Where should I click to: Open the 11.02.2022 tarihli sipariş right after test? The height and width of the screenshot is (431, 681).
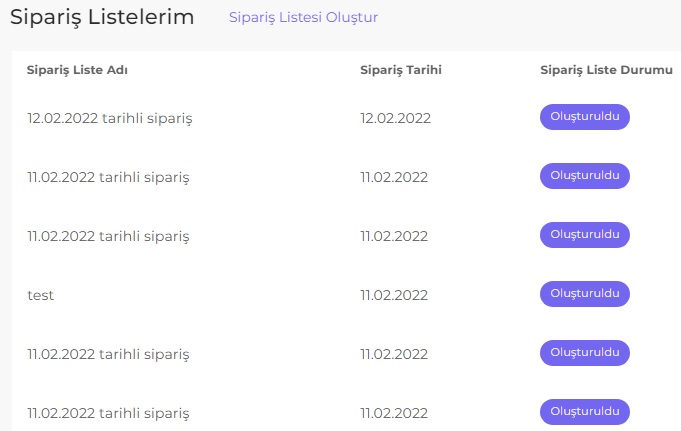108,355
